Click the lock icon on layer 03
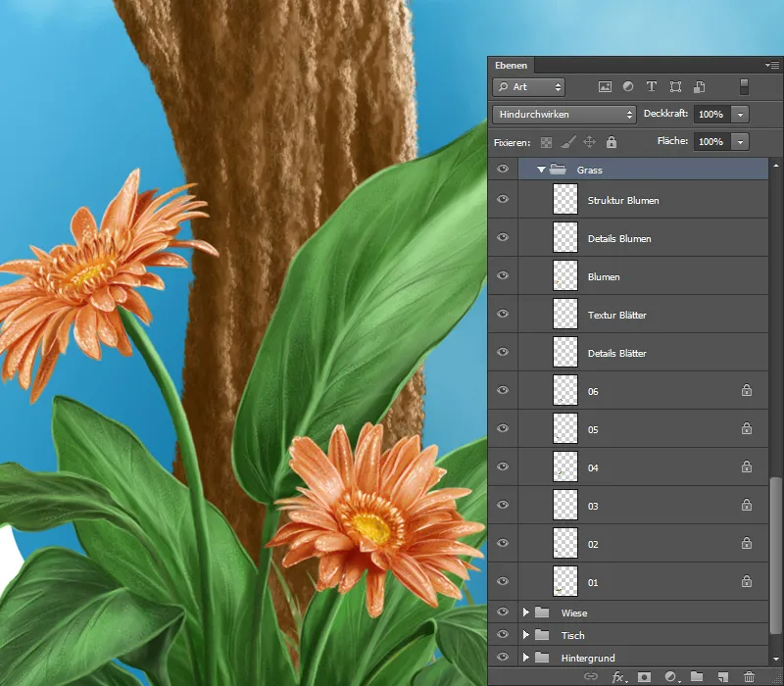This screenshot has width=784, height=686. coord(747,505)
